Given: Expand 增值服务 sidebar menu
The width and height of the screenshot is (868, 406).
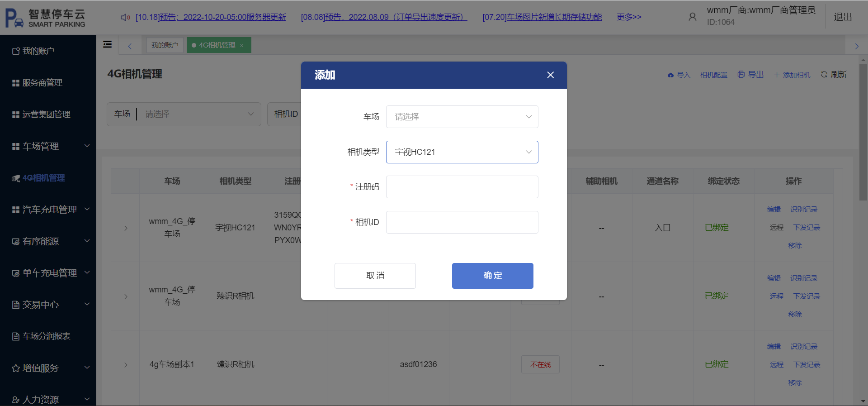Looking at the screenshot, I should 48,368.
